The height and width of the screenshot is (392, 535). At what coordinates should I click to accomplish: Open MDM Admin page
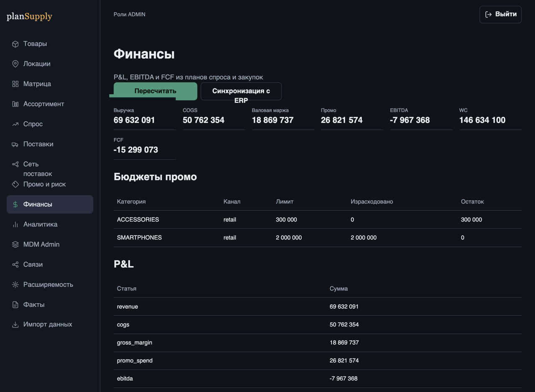[x=50, y=244]
